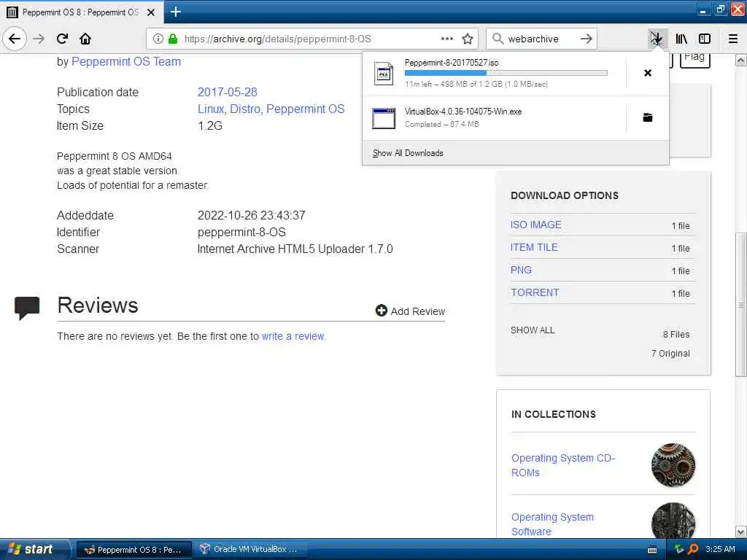Bookmark this page with the star
747x560 pixels.
[x=468, y=39]
